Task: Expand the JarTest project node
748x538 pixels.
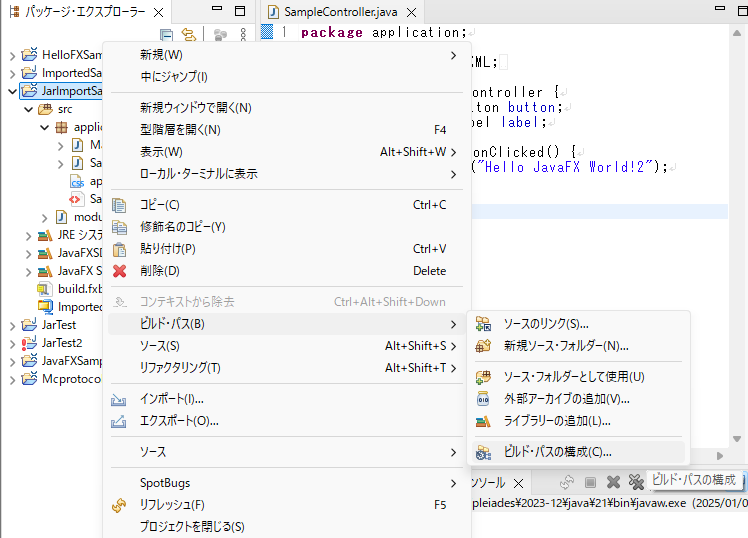Action: pos(12,326)
